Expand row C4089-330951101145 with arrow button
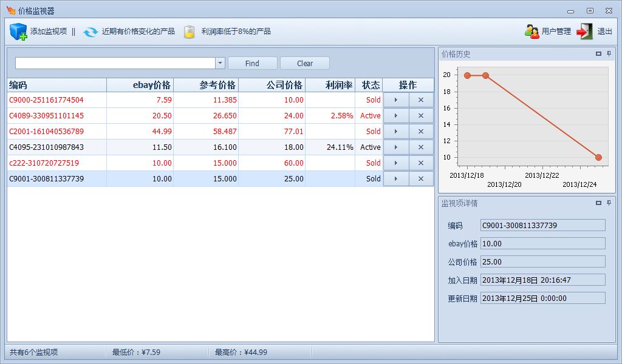This screenshot has width=622, height=364. tap(396, 116)
